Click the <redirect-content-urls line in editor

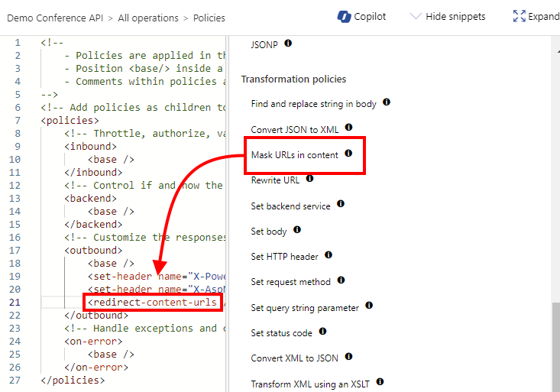tap(153, 303)
